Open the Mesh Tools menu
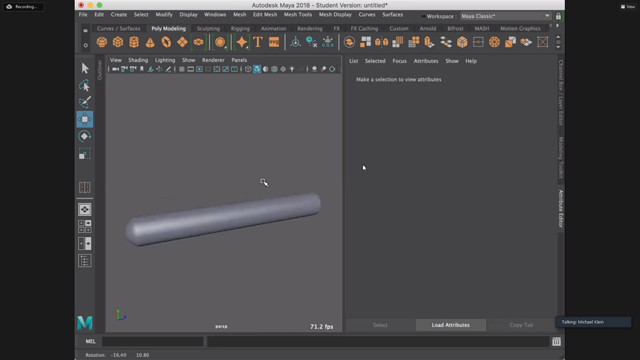 pos(298,15)
